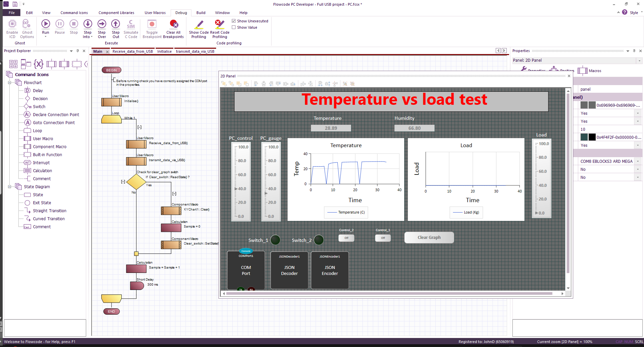This screenshot has width=644, height=347.
Task: Click Clear All Breakpoints icon
Action: coord(173,24)
